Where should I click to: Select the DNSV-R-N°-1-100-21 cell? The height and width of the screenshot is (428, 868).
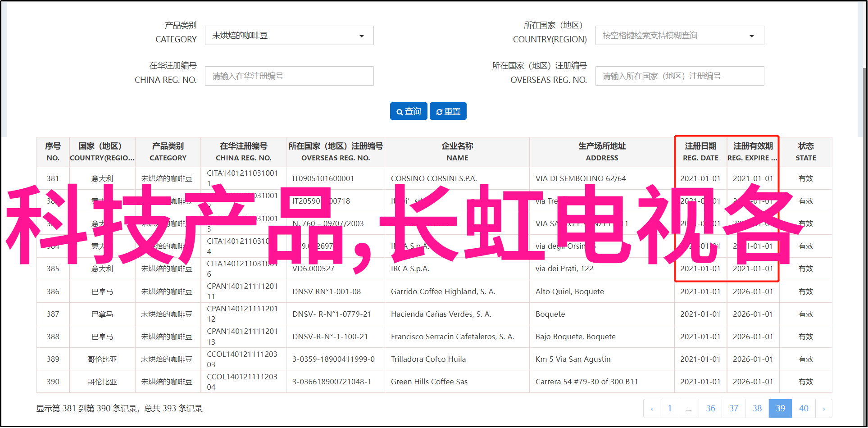[x=336, y=337]
